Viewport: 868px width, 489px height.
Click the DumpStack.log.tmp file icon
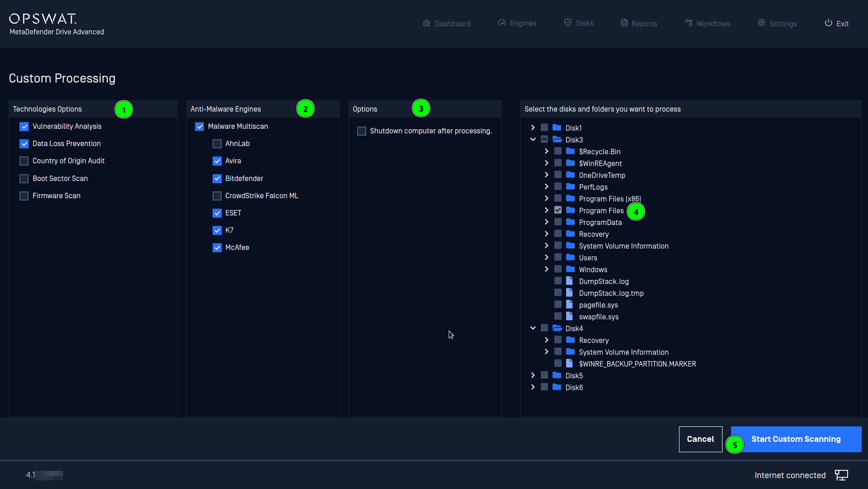(x=570, y=293)
